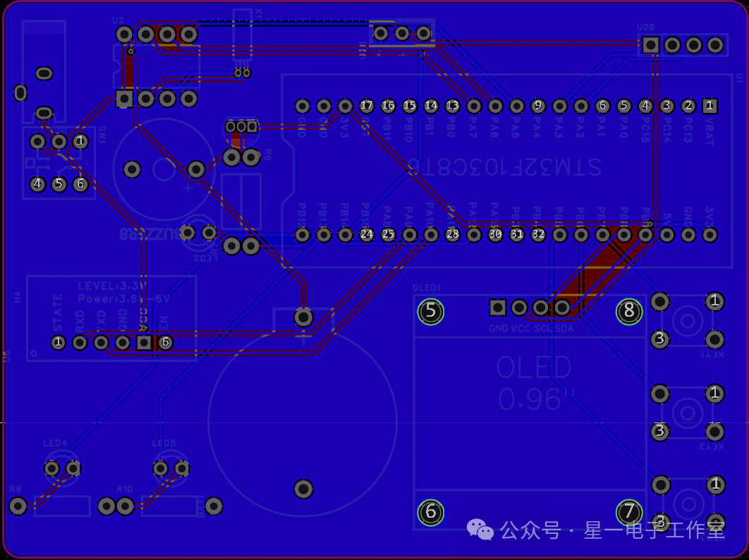Click the square GND pad of OLED1
Image resolution: width=749 pixels, height=560 pixels.
tap(498, 308)
